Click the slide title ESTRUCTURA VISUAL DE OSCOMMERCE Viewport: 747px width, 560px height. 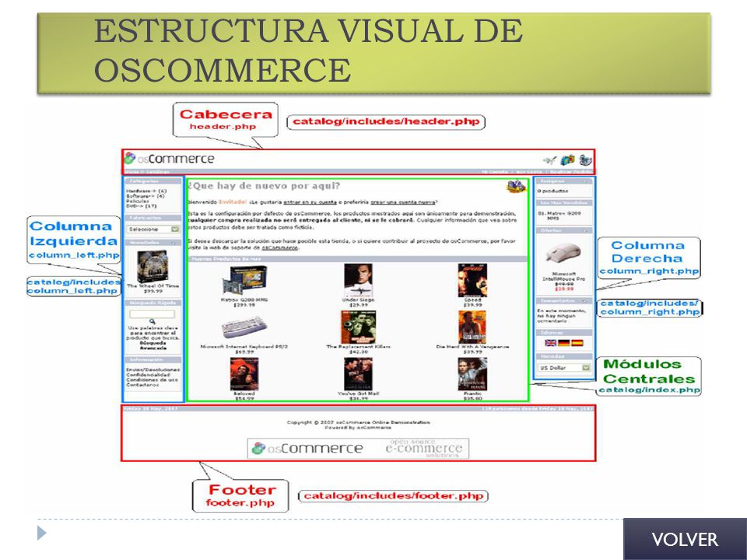click(x=309, y=51)
